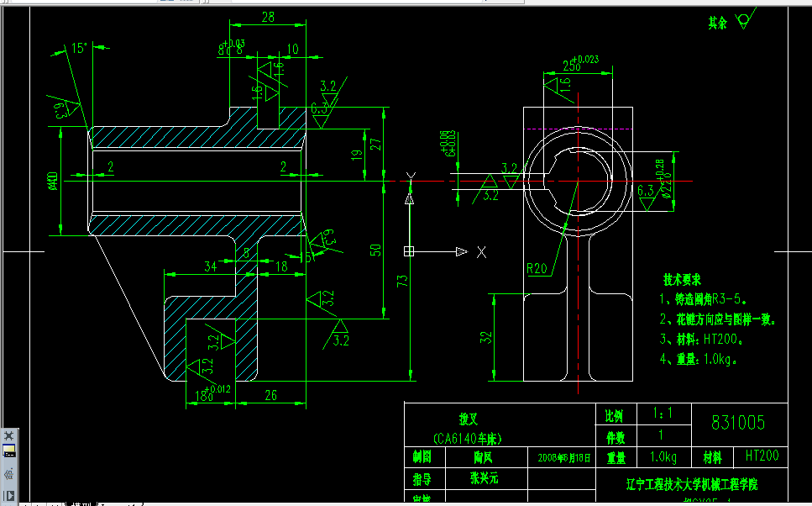Select note 4、重量: 1.0kg。
Screen dimensions: 812x506
click(x=698, y=359)
